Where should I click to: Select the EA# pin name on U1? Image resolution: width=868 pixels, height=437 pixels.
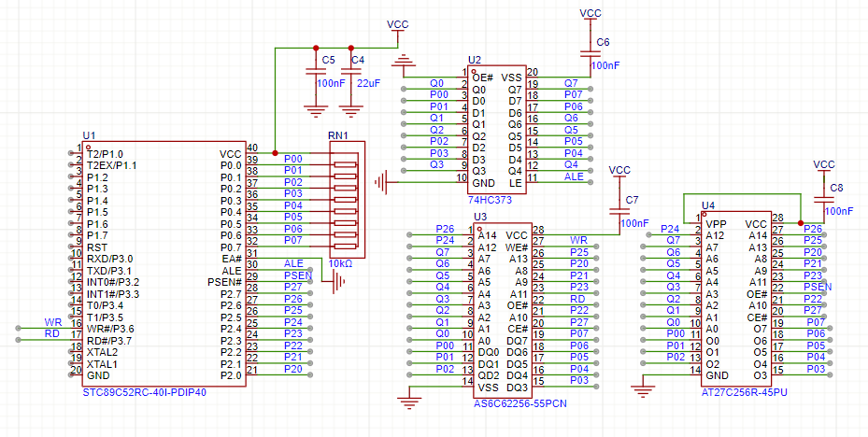tap(232, 259)
